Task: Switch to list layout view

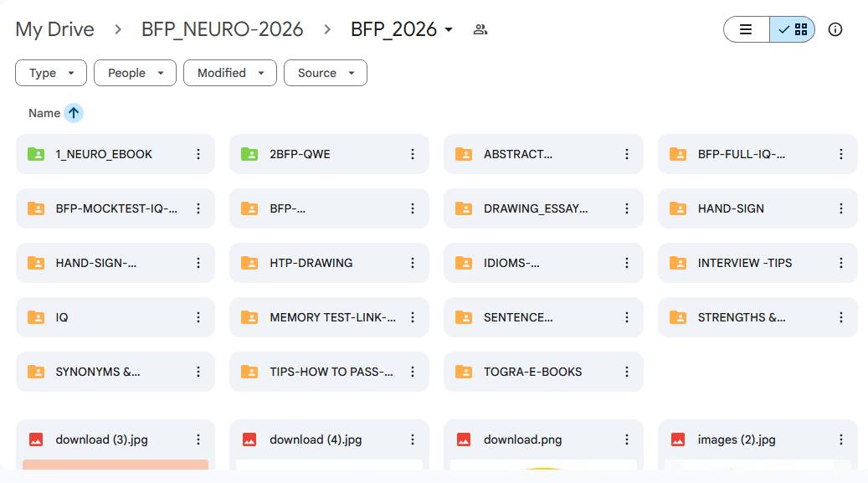Action: pos(747,29)
